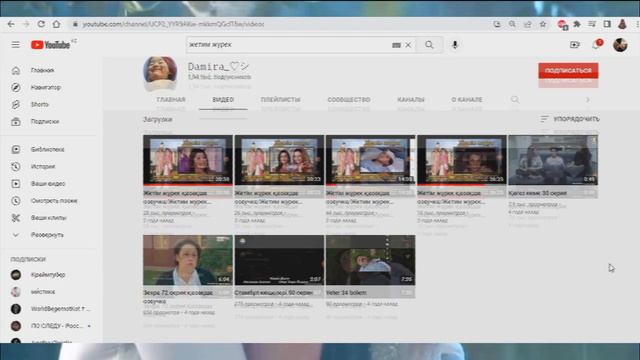Open on-screen keyboard in search box
The width and height of the screenshot is (640, 360).
396,45
